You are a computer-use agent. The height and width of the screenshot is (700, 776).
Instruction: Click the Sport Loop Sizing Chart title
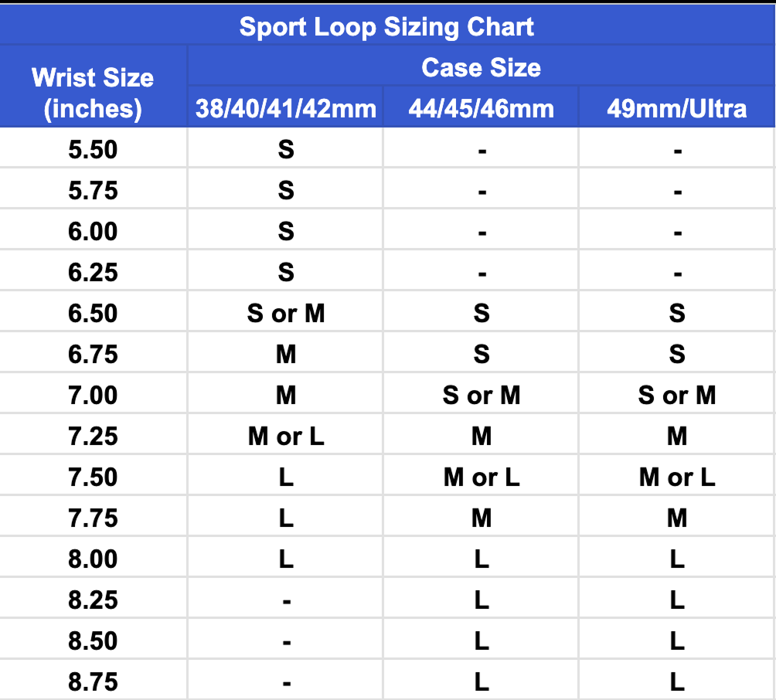point(386,27)
